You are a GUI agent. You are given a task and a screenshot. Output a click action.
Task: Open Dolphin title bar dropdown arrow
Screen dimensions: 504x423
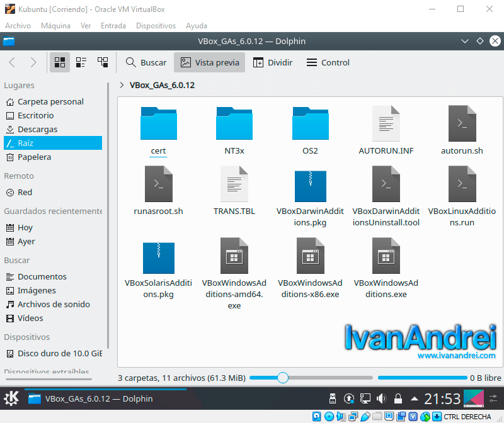click(x=465, y=41)
